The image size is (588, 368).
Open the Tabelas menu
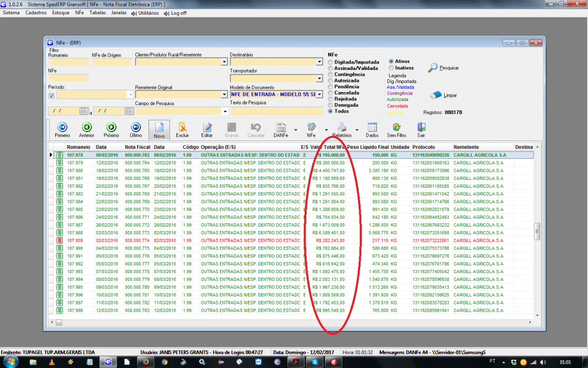98,13
